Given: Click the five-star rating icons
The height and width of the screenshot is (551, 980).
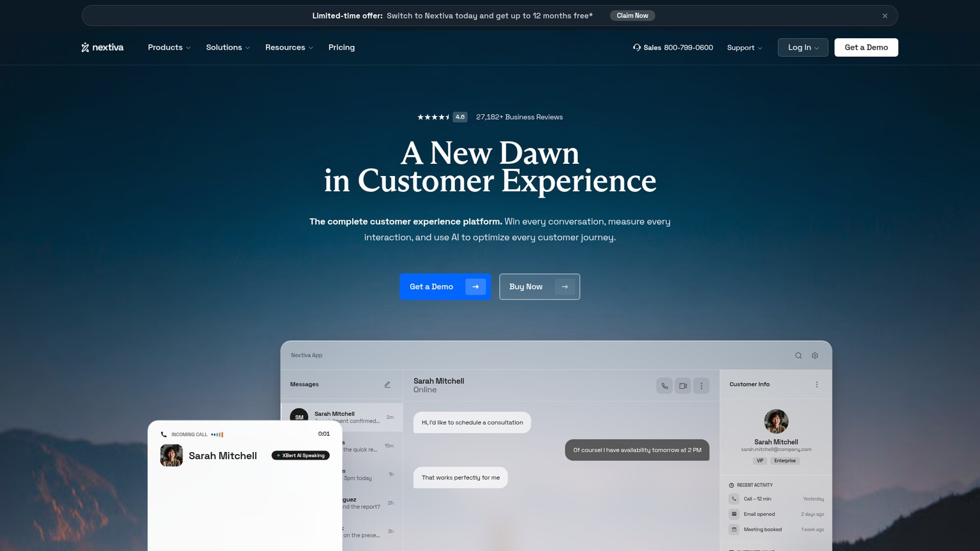Looking at the screenshot, I should tap(433, 117).
